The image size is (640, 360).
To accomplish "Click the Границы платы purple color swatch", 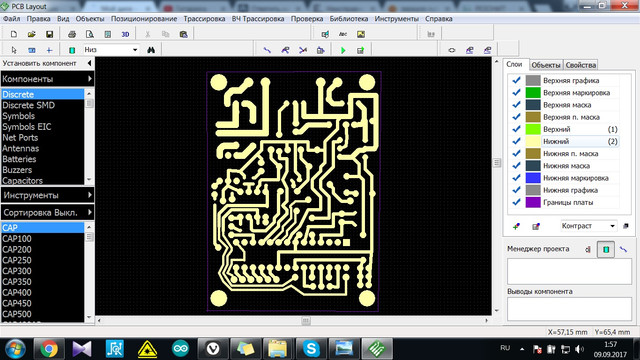I will [x=533, y=202].
